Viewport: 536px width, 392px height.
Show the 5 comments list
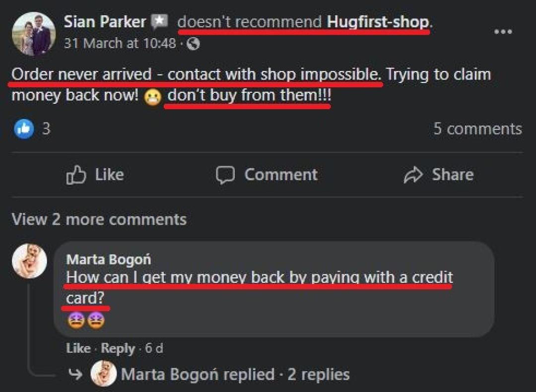pos(477,129)
